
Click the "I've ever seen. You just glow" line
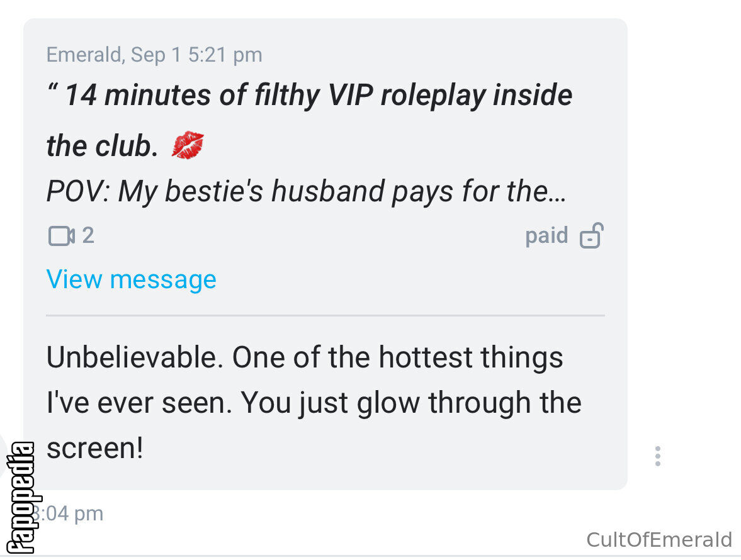point(233,403)
